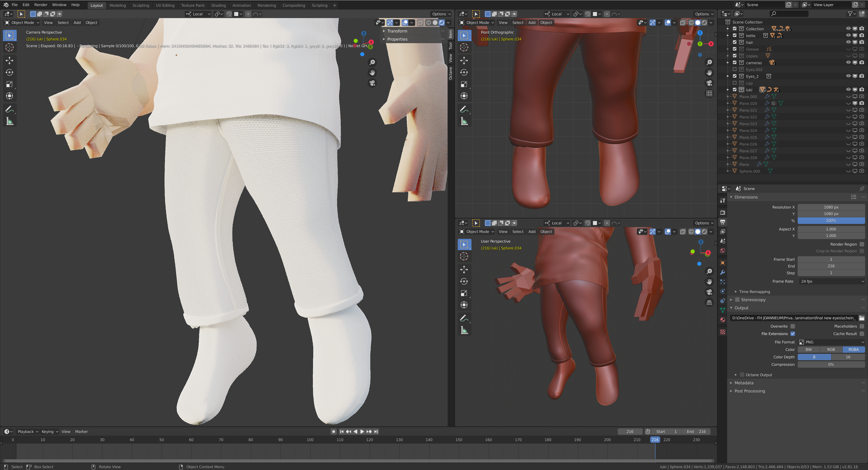
Task: Open the Render menu
Action: (x=41, y=5)
